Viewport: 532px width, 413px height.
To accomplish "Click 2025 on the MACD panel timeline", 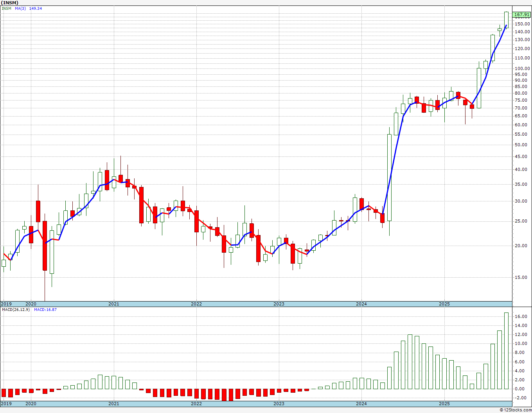I will pyautogui.click(x=444, y=404).
